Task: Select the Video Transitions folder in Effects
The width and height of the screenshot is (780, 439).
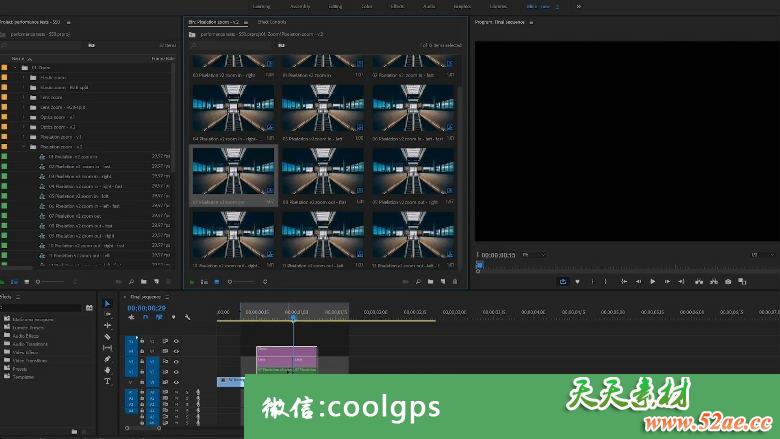Action: (29, 360)
